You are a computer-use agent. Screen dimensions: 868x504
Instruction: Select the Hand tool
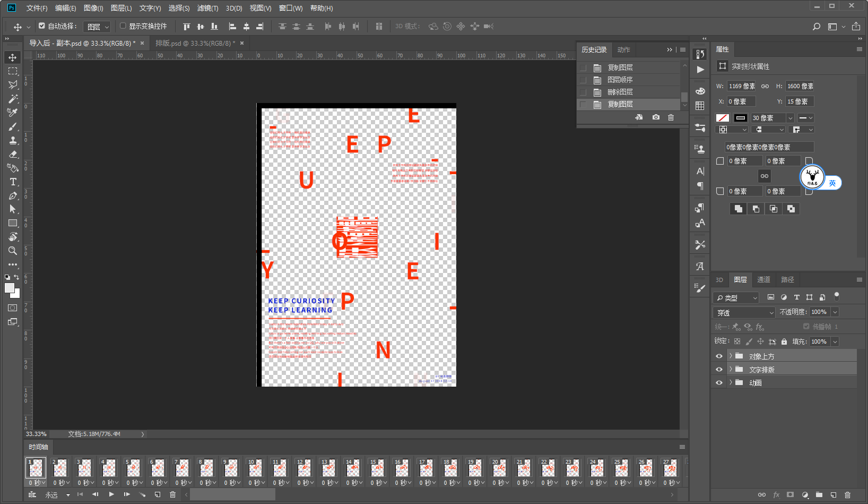[x=13, y=237]
